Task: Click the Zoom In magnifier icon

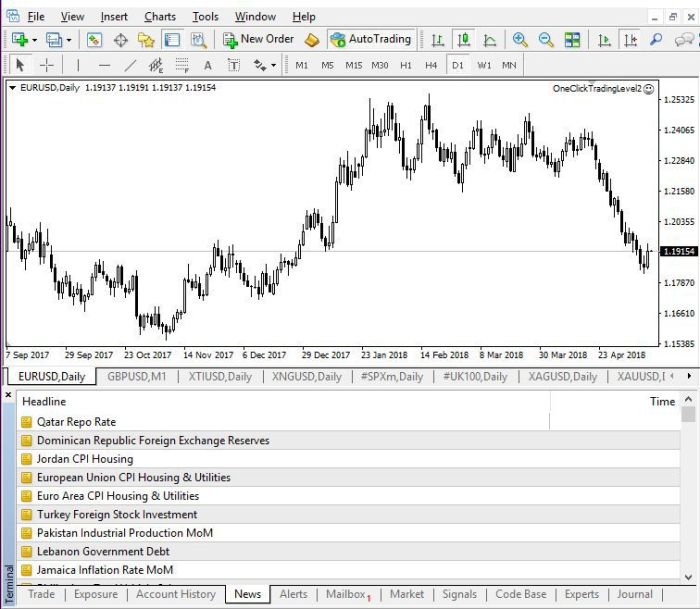Action: pyautogui.click(x=520, y=40)
